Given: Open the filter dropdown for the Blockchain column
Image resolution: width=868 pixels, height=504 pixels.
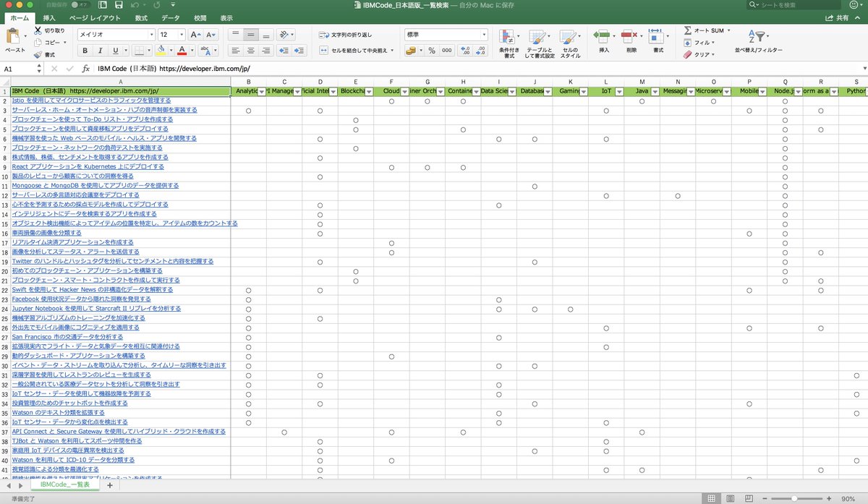Looking at the screenshot, I should (369, 92).
